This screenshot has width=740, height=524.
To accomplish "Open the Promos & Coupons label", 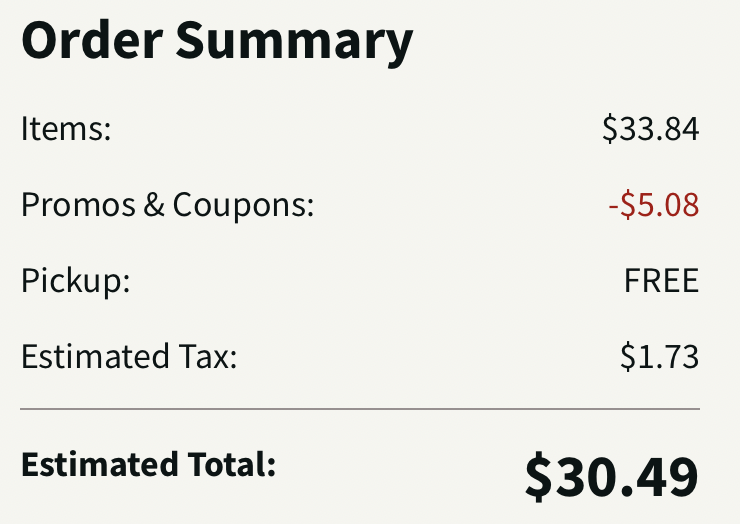I will [167, 205].
